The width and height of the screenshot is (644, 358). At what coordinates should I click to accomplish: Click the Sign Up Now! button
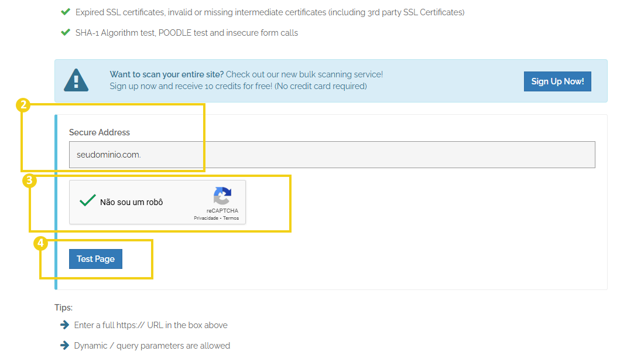point(557,81)
